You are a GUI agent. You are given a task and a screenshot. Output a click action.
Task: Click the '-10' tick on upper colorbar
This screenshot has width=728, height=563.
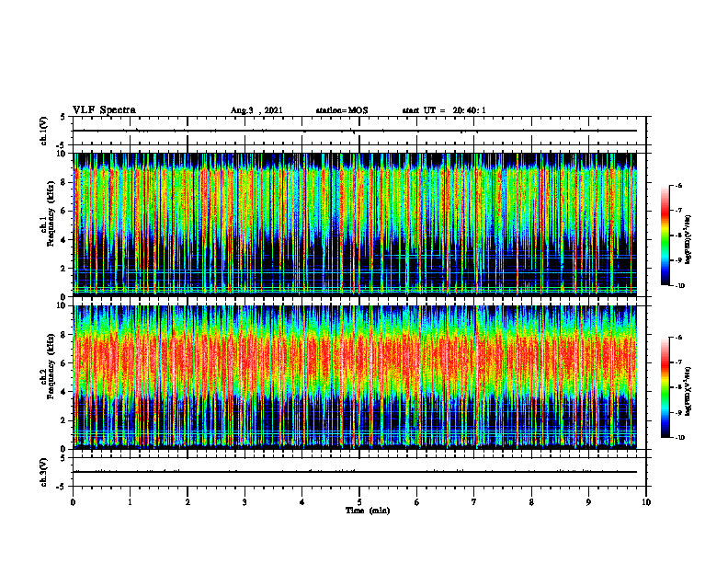click(x=679, y=285)
